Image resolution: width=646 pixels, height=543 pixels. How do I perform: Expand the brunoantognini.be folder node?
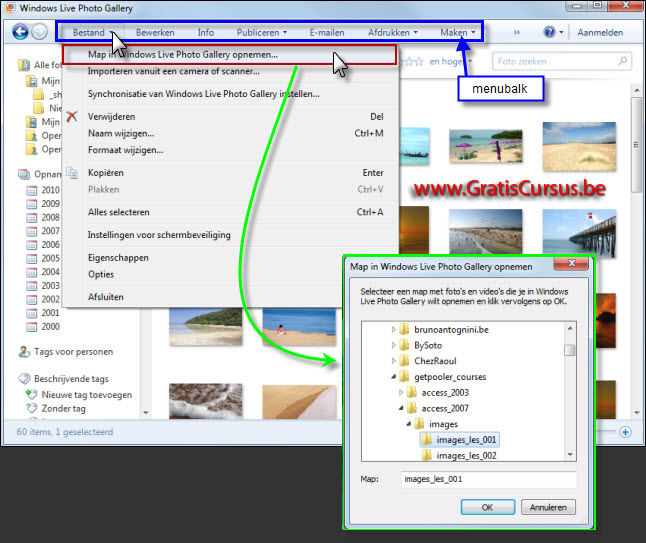tap(393, 329)
